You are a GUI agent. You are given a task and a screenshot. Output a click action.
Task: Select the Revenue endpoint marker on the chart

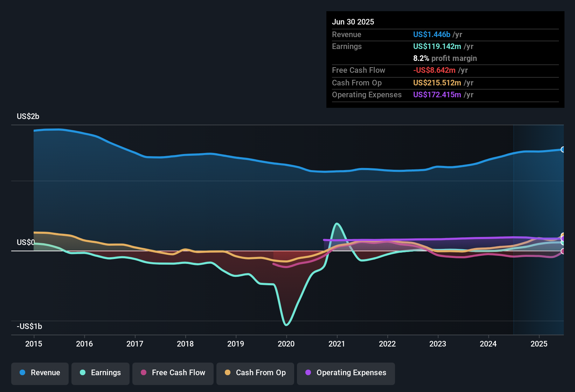coord(563,149)
